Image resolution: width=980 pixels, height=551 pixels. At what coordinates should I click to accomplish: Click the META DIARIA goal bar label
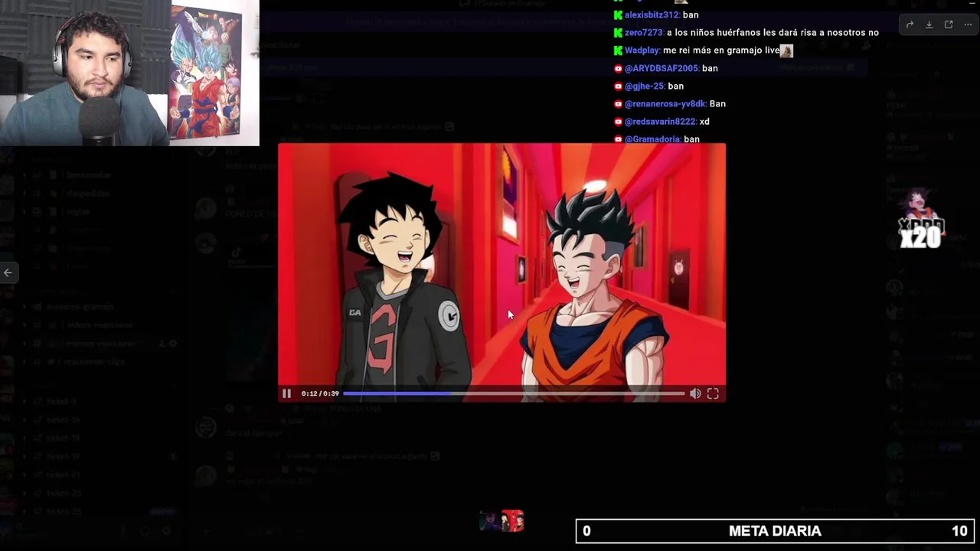(775, 531)
